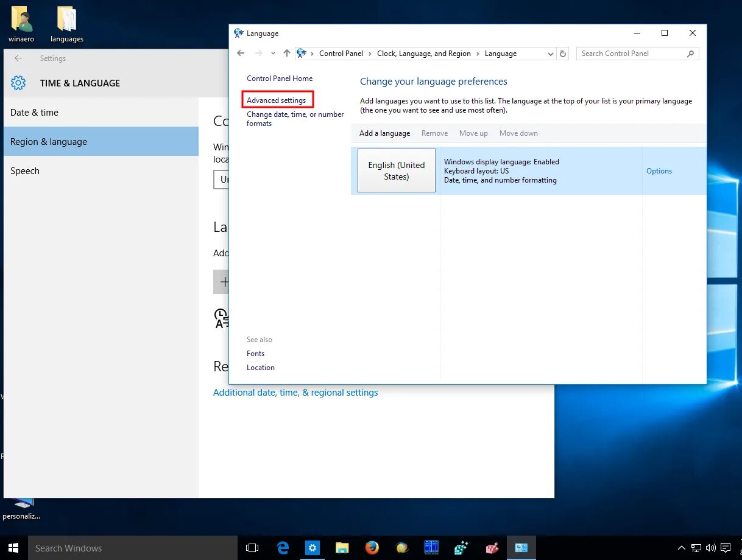742x560 pixels.
Task: Open Additional date, time, & regional settings
Action: (x=295, y=393)
